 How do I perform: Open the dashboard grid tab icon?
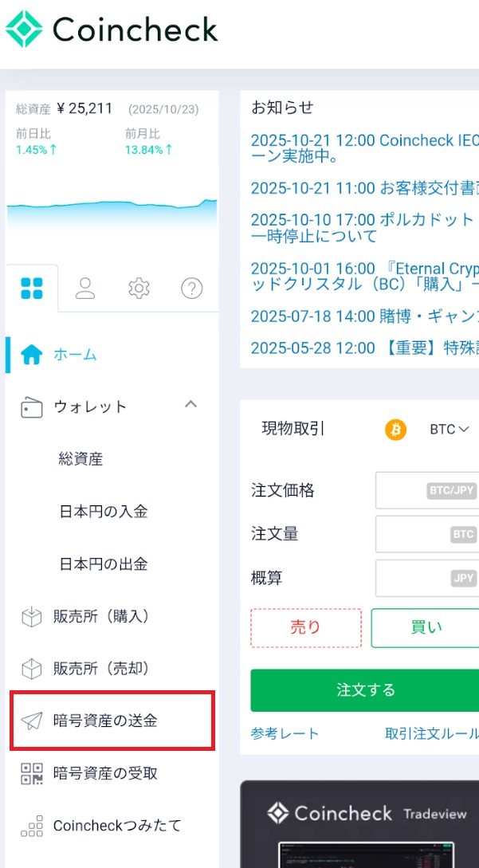point(32,288)
